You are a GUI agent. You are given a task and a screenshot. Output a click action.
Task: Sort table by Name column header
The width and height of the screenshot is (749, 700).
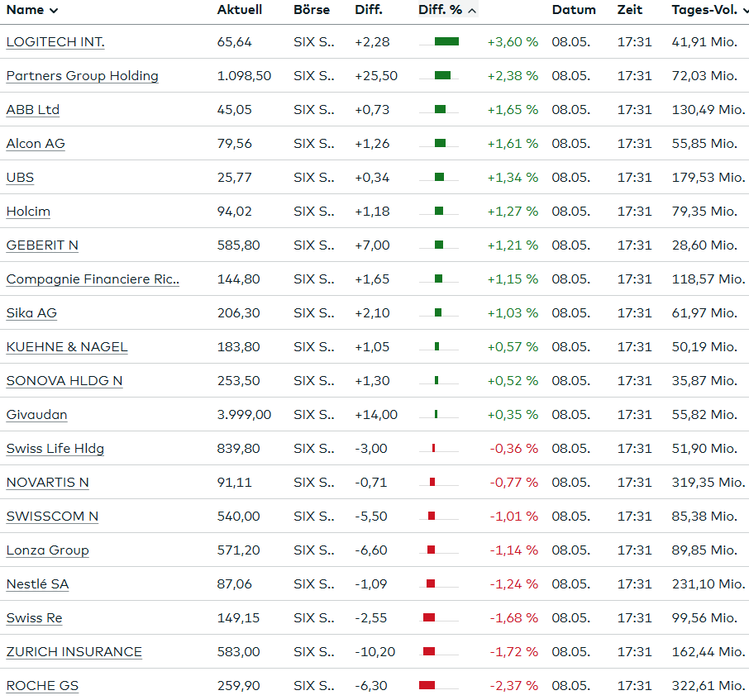32,10
